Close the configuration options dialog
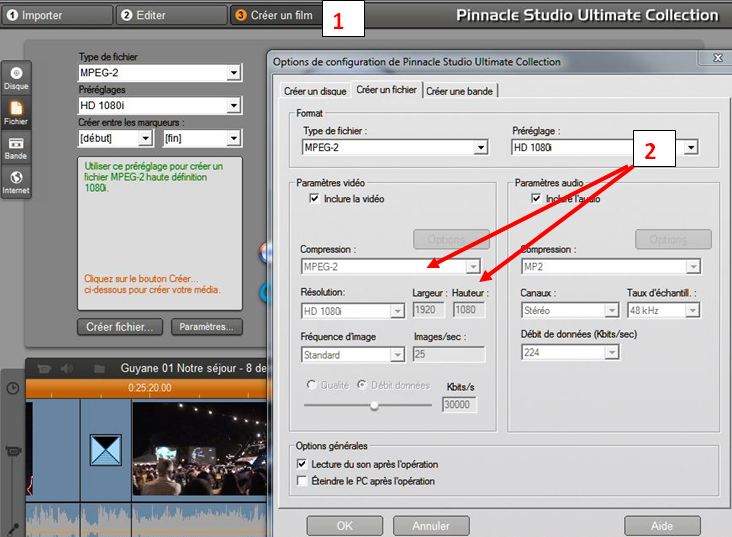This screenshot has width=732, height=537. tap(718, 58)
